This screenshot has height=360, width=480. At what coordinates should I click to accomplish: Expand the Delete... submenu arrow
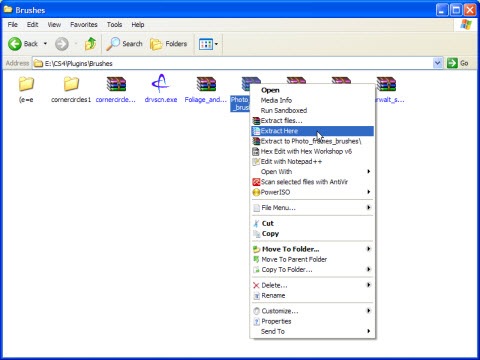(369, 285)
